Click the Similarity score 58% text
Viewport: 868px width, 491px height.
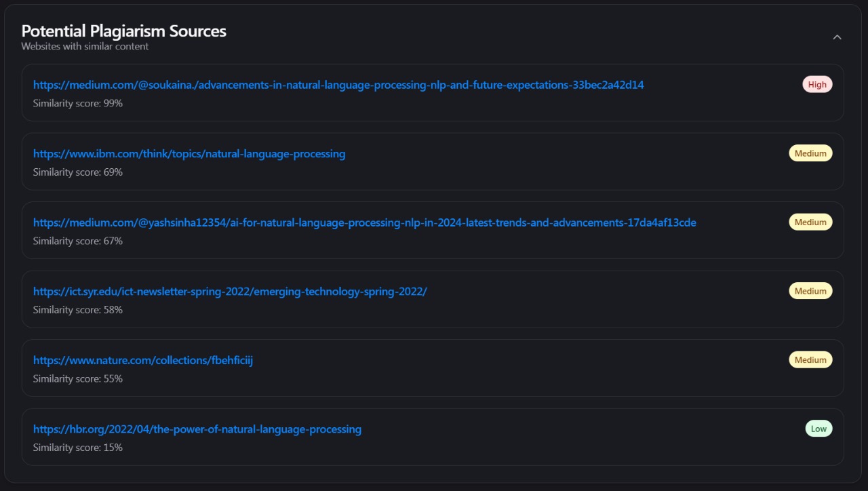coord(78,310)
